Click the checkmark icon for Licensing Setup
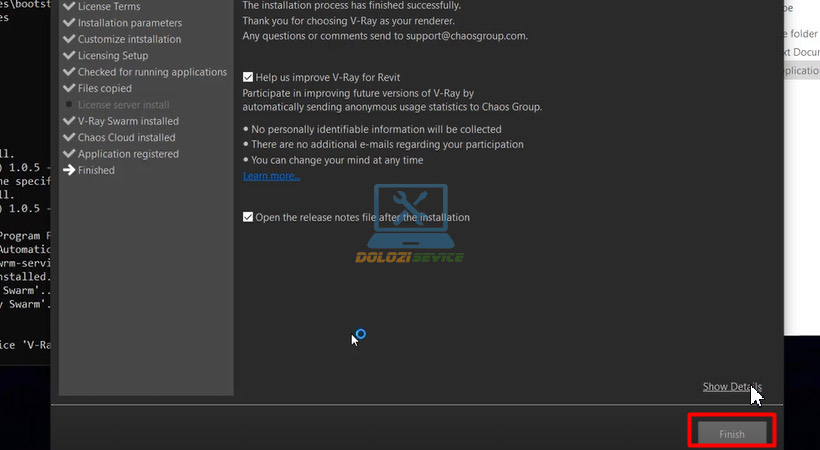 pyautogui.click(x=69, y=56)
